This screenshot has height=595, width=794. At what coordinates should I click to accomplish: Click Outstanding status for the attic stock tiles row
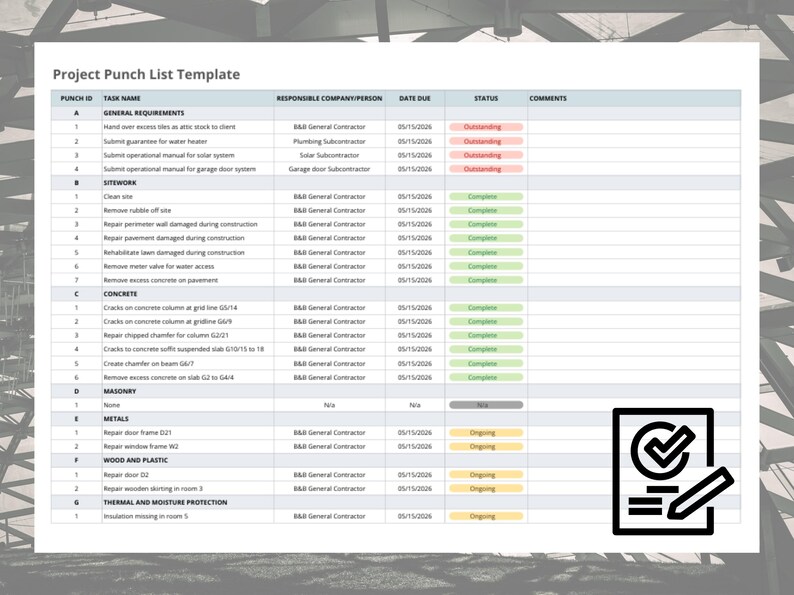[486, 127]
